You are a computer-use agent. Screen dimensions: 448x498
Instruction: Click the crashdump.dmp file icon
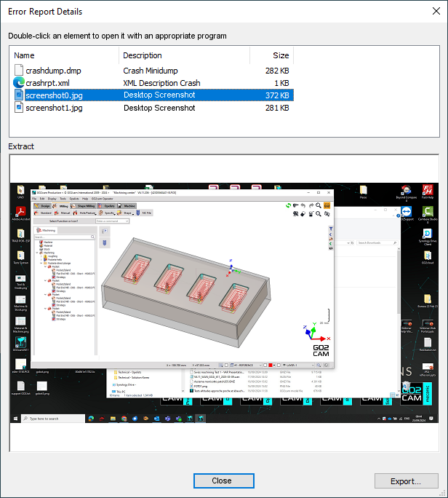point(19,71)
